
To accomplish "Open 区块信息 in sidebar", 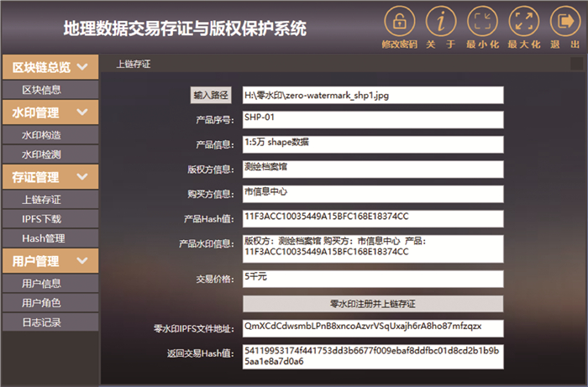I will point(41,89).
